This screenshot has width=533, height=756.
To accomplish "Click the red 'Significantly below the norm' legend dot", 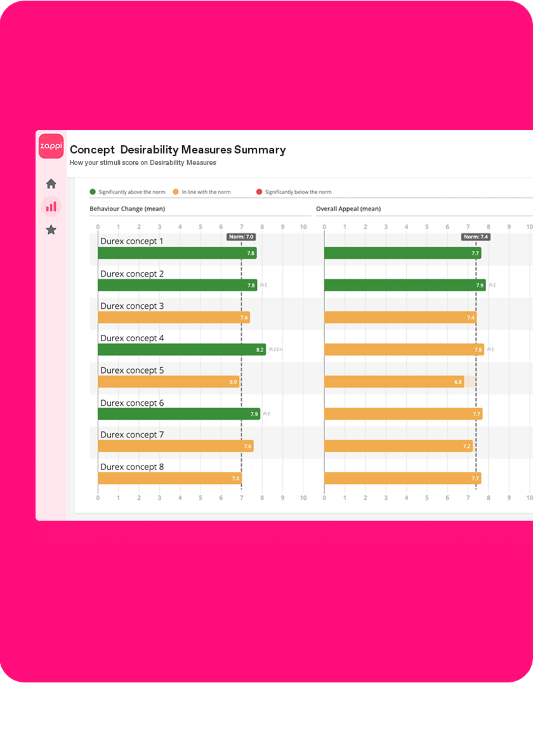I will [259, 192].
